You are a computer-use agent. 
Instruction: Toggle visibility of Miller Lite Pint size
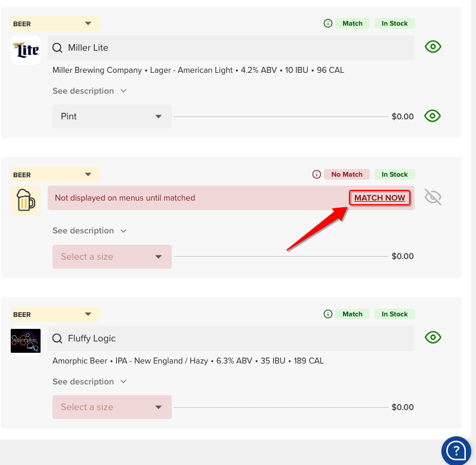click(432, 116)
